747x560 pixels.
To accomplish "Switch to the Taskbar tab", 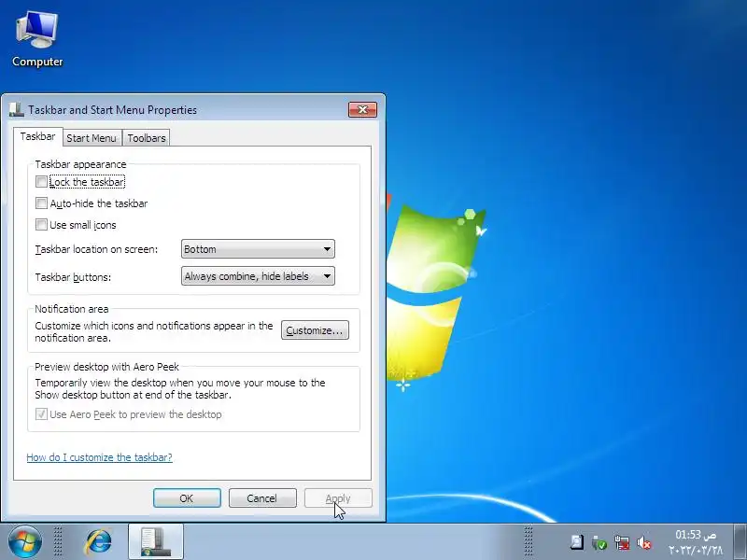I will pyautogui.click(x=37, y=136).
